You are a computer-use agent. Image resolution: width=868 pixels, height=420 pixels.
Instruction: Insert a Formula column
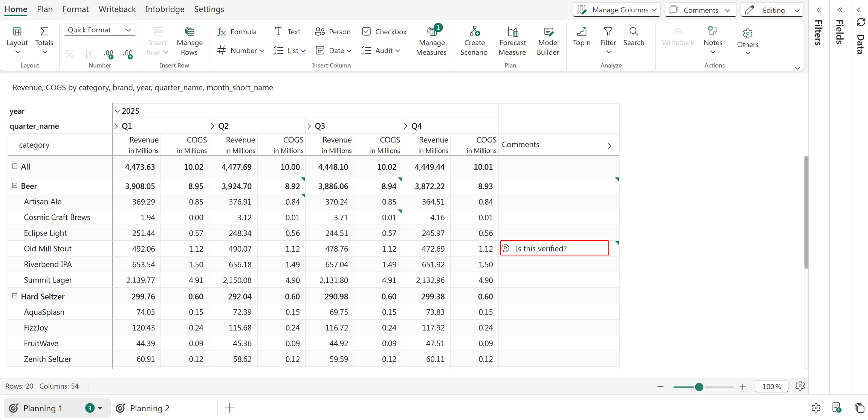point(237,32)
